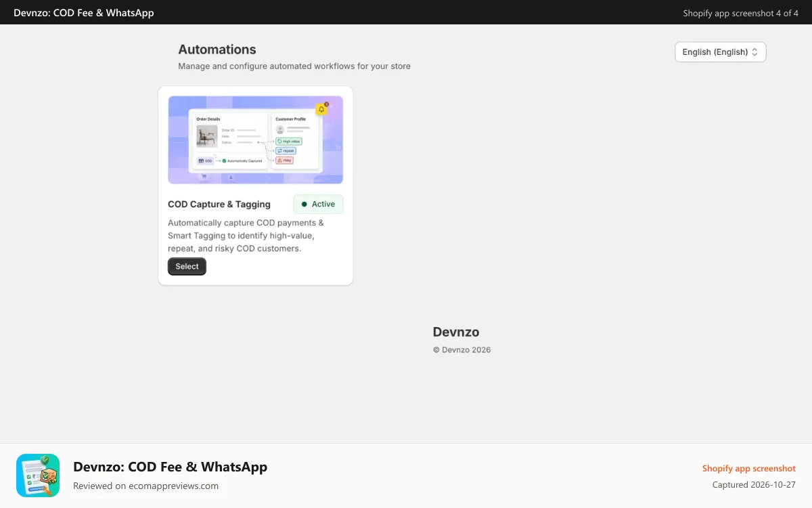Click the "Devnzo" footer brand name
This screenshot has height=508, width=812.
pos(456,332)
